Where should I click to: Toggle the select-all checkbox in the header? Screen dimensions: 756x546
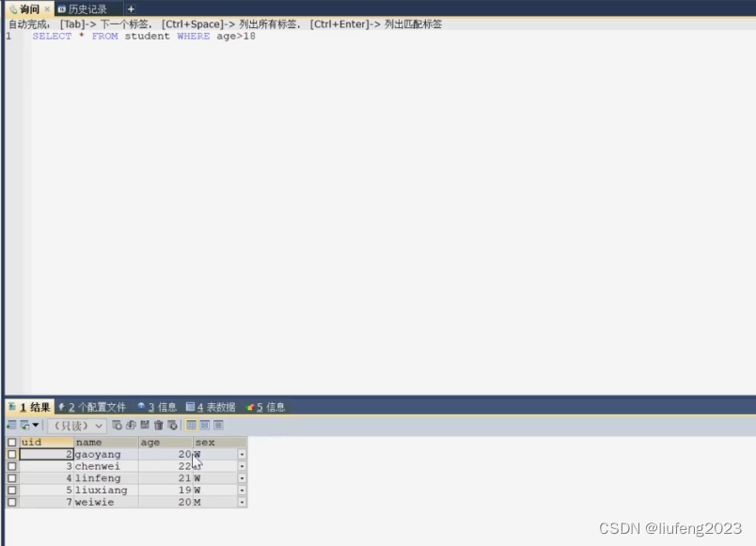(12, 442)
